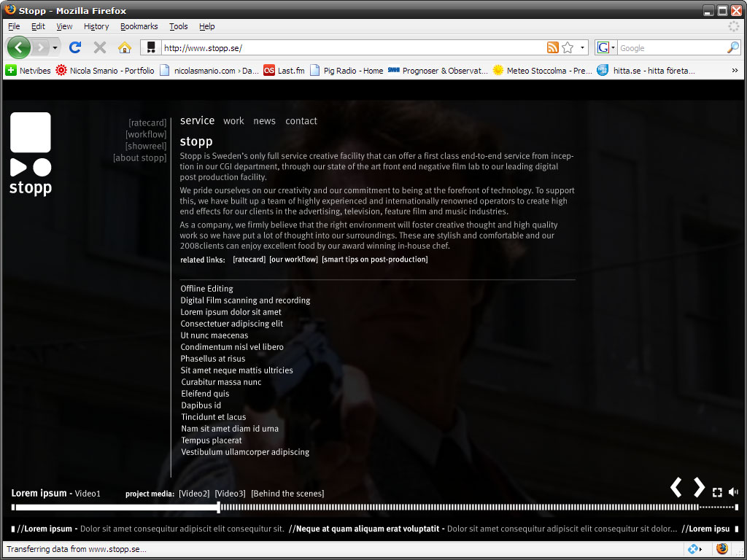Image resolution: width=747 pixels, height=560 pixels.
Task: Click the blue status bar extension icon
Action: pos(694,549)
